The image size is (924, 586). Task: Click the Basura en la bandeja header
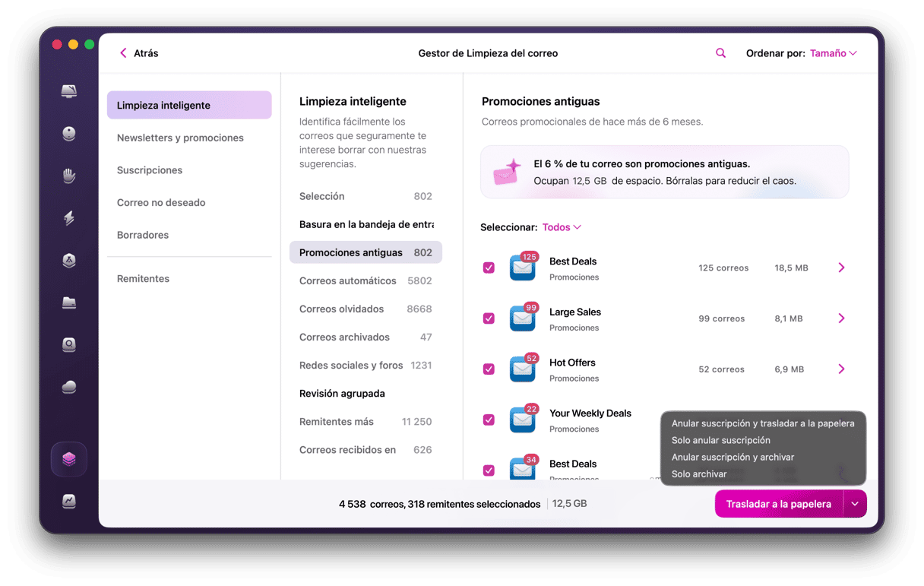click(366, 224)
